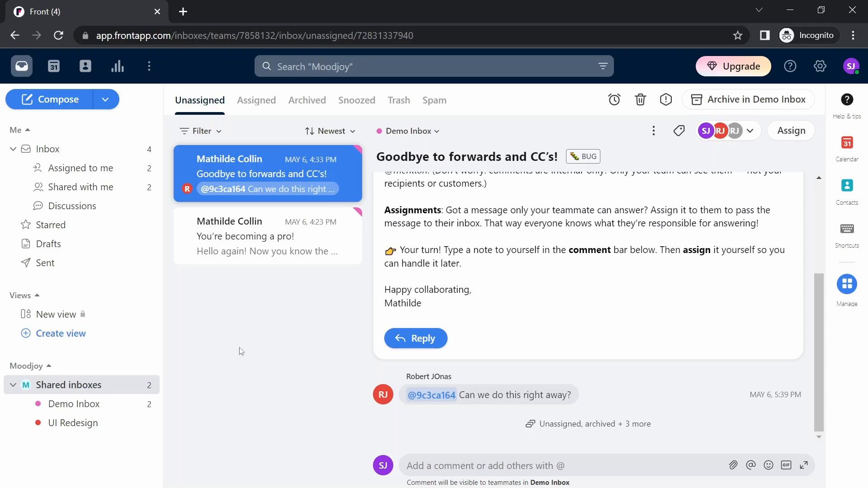The width and height of the screenshot is (868, 488).
Task: Click the Reply button in email thread
Action: (416, 338)
